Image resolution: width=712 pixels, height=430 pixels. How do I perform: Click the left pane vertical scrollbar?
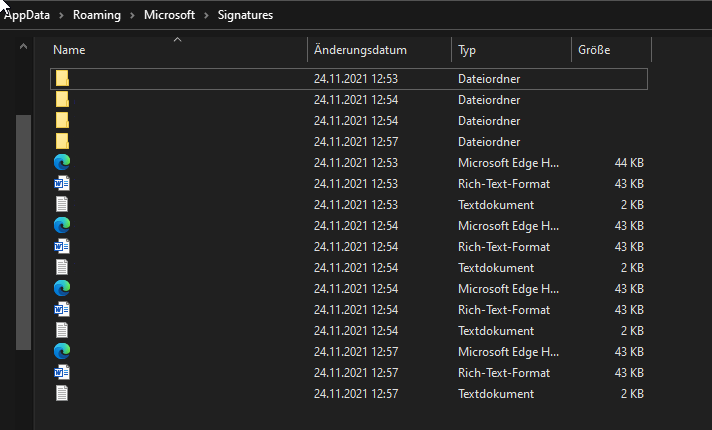pyautogui.click(x=23, y=230)
